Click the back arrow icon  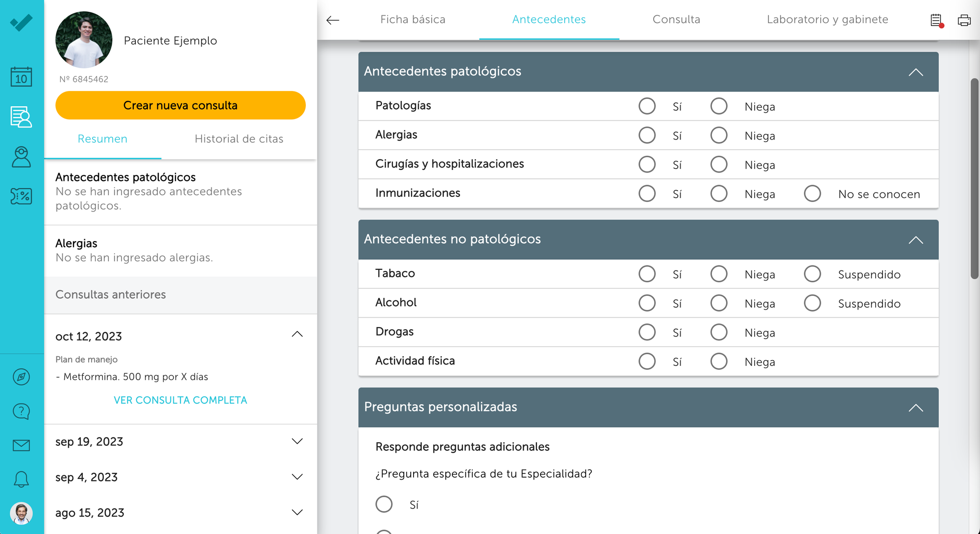[x=333, y=20]
